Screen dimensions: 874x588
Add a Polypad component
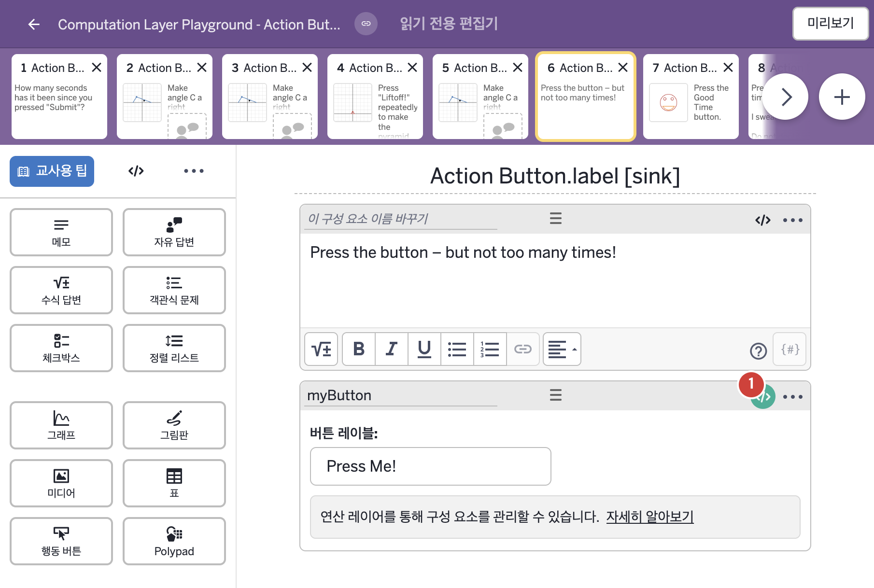point(174,541)
